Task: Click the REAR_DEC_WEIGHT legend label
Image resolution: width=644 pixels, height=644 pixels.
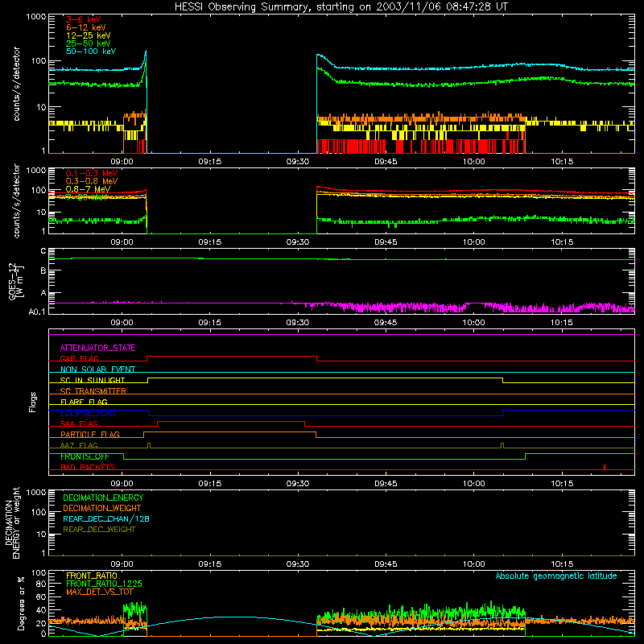Action: tap(99, 530)
